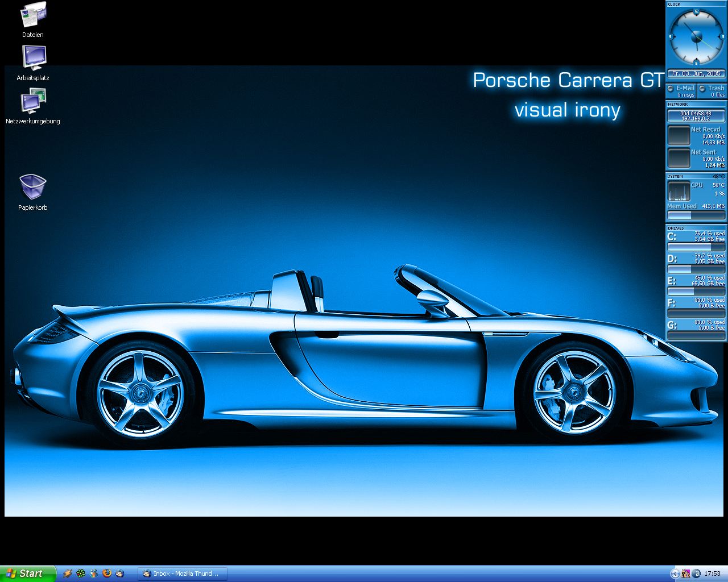Viewport: 728px width, 582px height.
Task: Expand hidden system tray icons arrow
Action: pos(675,573)
